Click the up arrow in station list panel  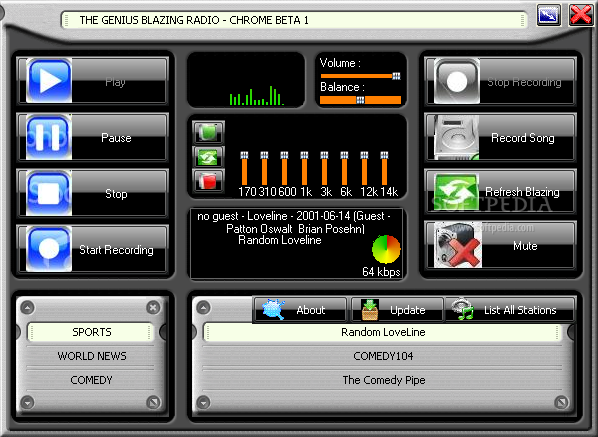pos(204,307)
